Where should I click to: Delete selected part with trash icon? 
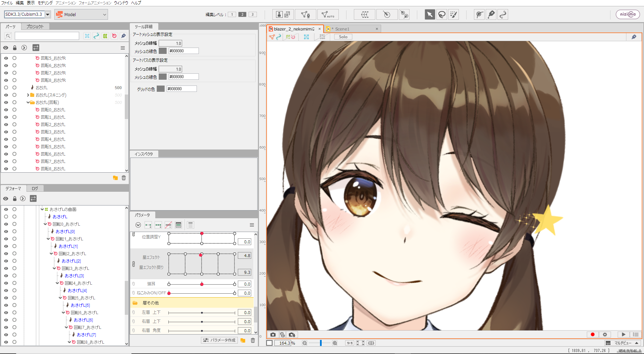(x=124, y=178)
